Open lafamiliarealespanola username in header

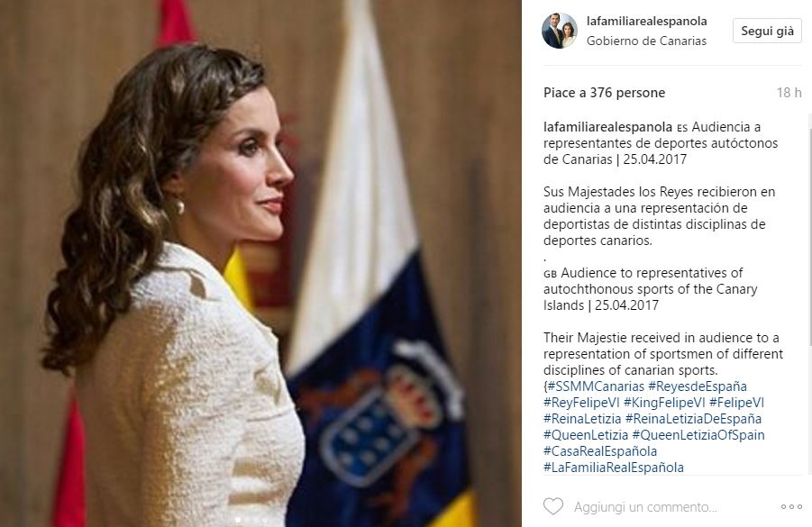(647, 22)
